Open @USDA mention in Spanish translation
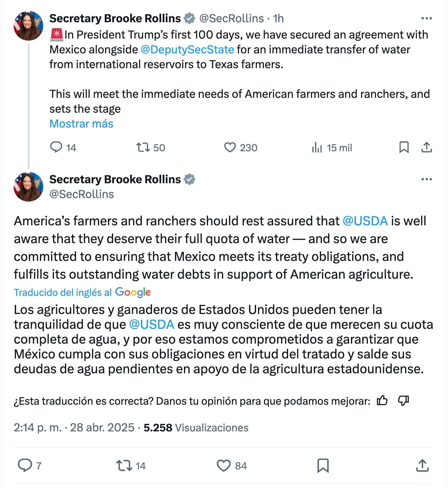 (x=152, y=325)
